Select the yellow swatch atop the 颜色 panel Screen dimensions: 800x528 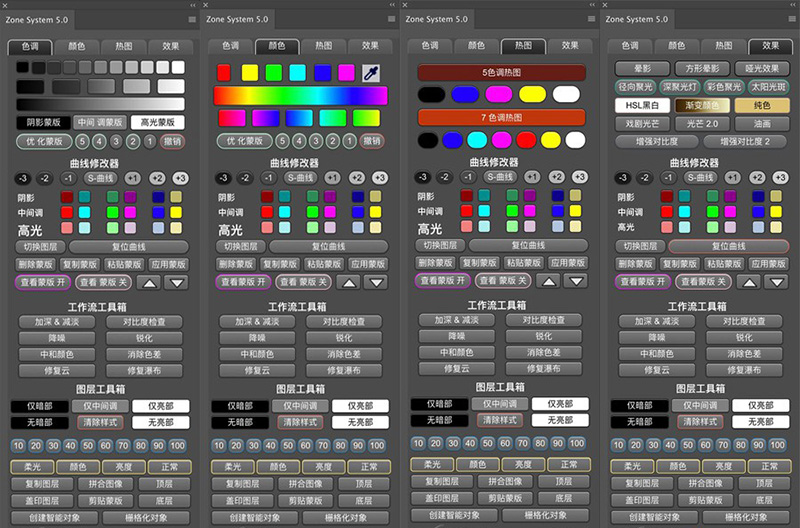coord(249,73)
